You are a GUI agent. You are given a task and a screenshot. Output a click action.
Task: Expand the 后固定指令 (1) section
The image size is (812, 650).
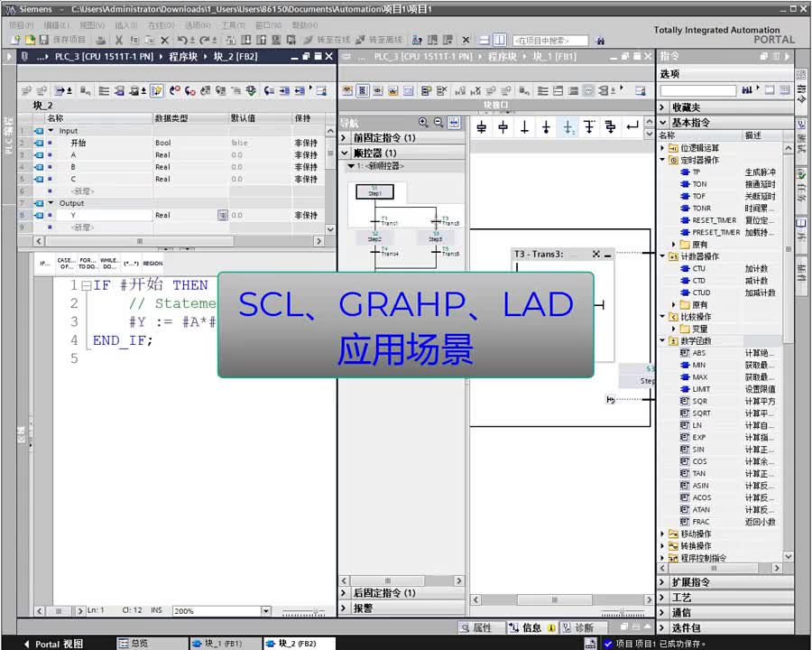[x=344, y=592]
